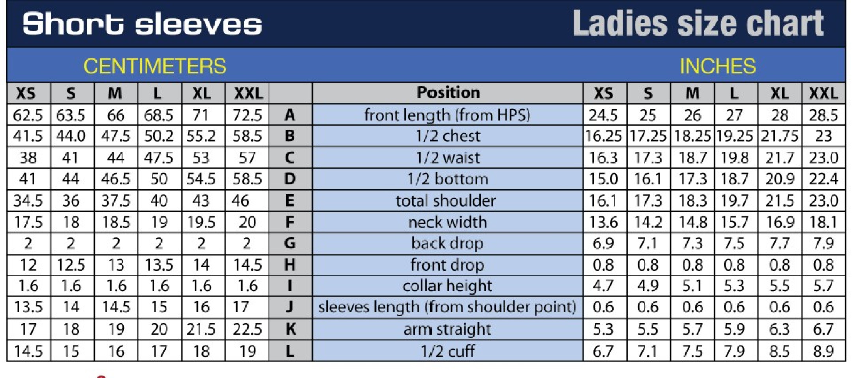Click the Position column header
The image size is (868, 378).
tap(448, 92)
